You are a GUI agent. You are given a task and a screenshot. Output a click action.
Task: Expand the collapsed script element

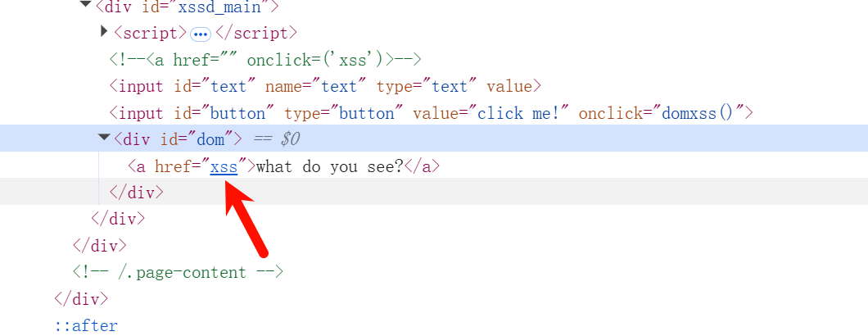click(x=103, y=32)
